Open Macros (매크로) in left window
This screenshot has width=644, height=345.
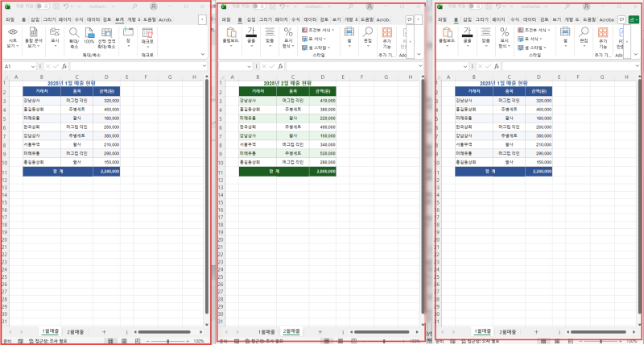coord(147,38)
